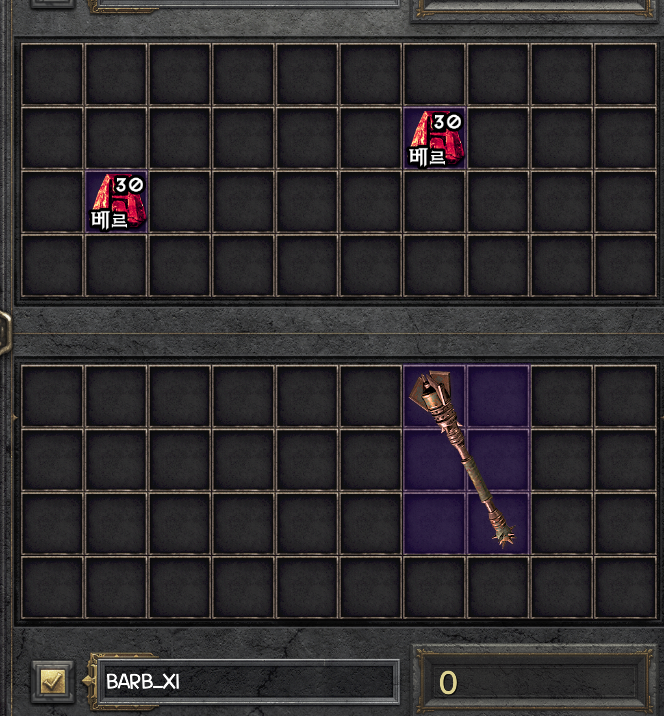Click the purple cell left of the mace tip
The image size is (664, 716).
[434, 523]
